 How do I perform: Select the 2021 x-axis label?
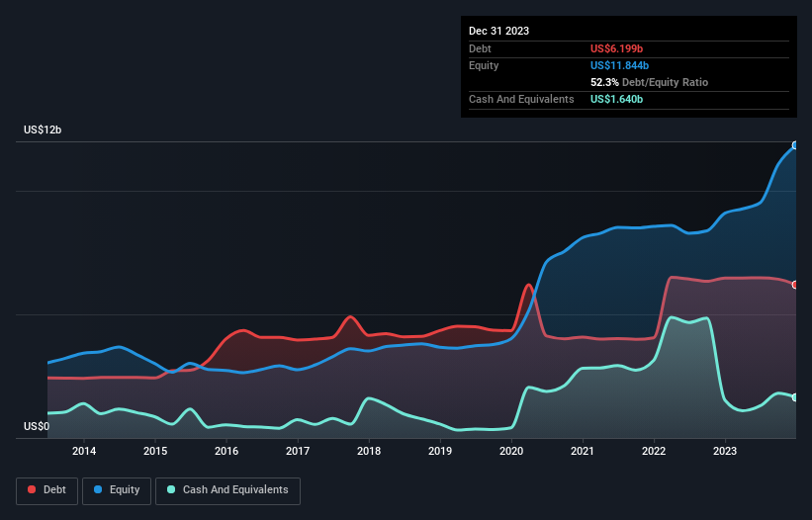583,451
